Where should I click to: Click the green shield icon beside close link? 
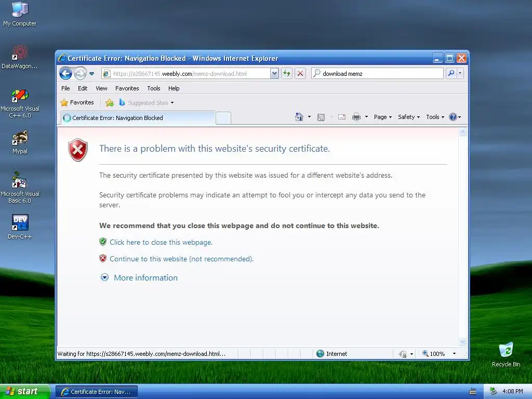pyautogui.click(x=103, y=242)
